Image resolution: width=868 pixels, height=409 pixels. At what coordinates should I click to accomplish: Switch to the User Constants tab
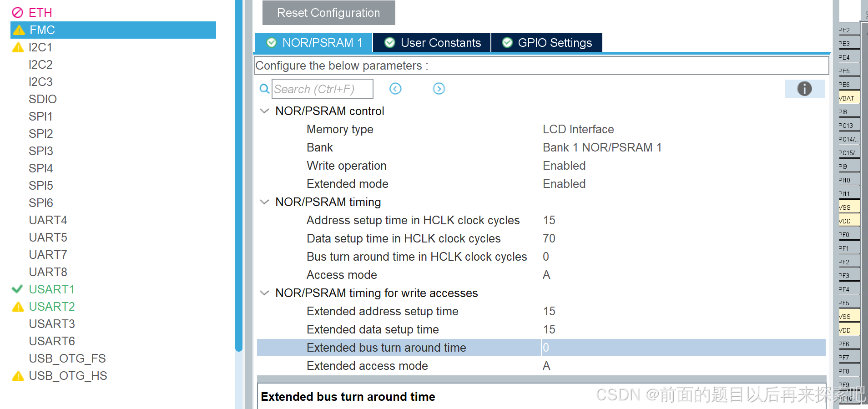(431, 42)
